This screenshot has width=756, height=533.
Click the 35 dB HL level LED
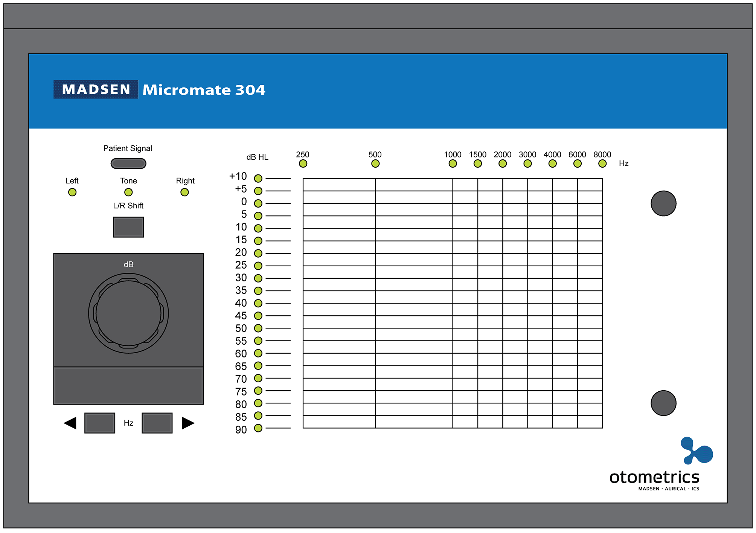[x=258, y=291]
